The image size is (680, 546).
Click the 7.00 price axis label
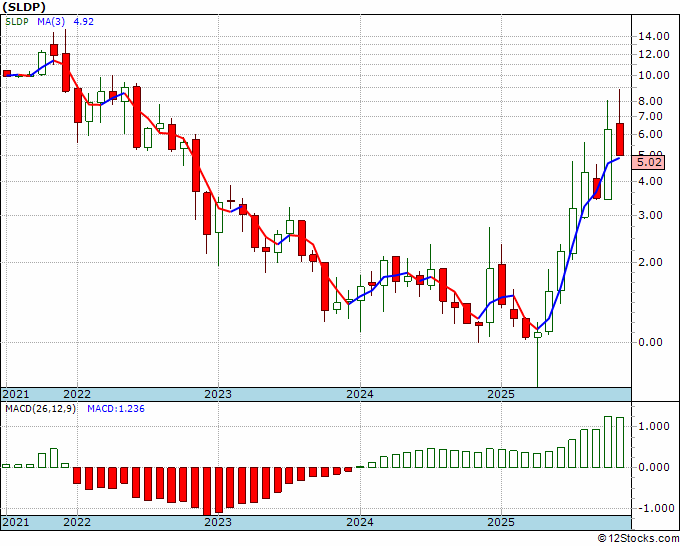coord(651,117)
